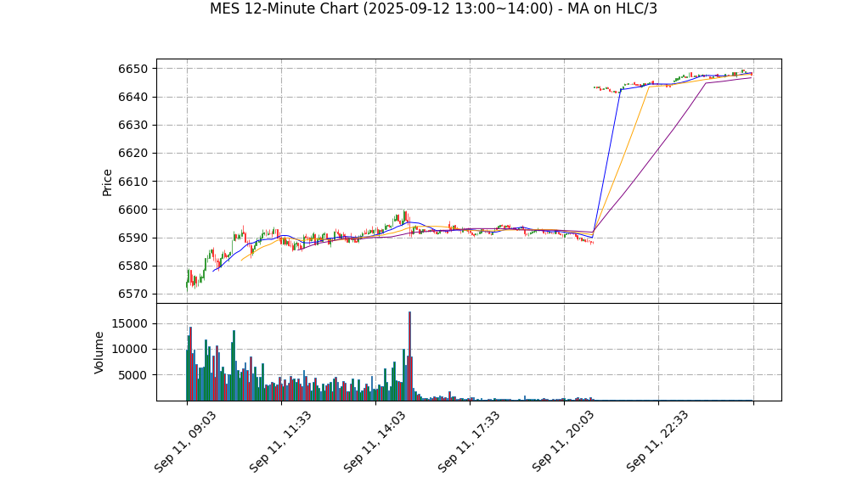Click the 10000 volume tick label
Image resolution: width=868 pixels, height=488 pixels.
(129, 349)
